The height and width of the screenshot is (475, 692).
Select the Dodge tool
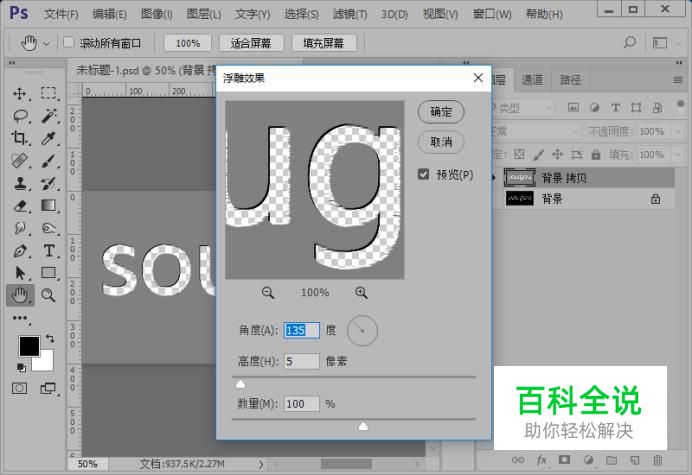(49, 228)
